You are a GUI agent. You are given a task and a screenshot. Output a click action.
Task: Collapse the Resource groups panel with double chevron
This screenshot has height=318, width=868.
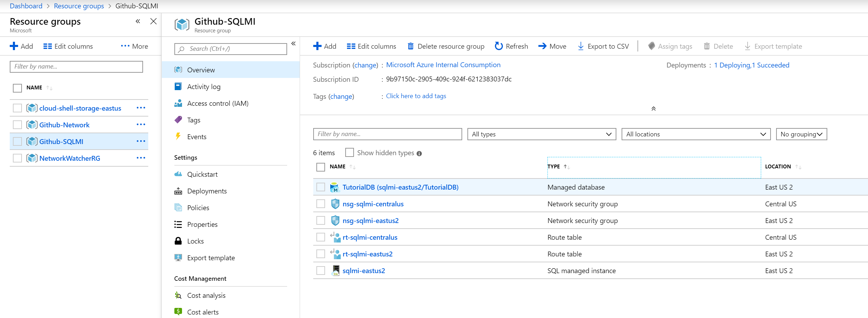pyautogui.click(x=138, y=21)
